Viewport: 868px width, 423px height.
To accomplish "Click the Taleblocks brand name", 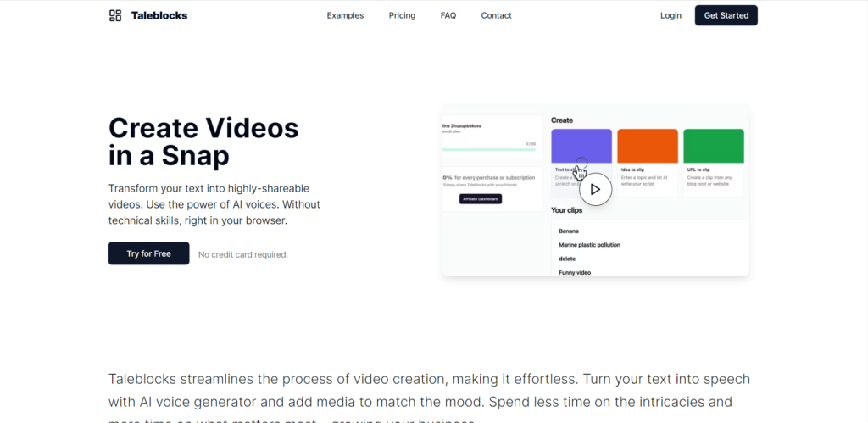I will 159,15.
